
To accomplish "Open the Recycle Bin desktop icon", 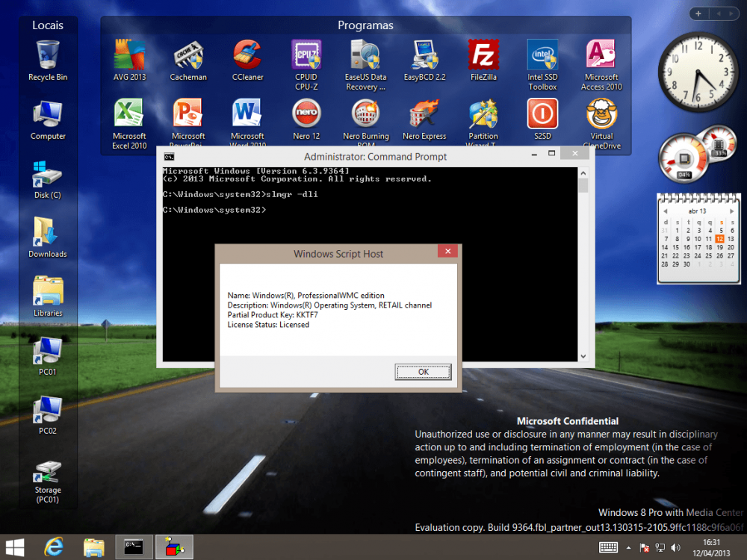I will click(x=48, y=60).
